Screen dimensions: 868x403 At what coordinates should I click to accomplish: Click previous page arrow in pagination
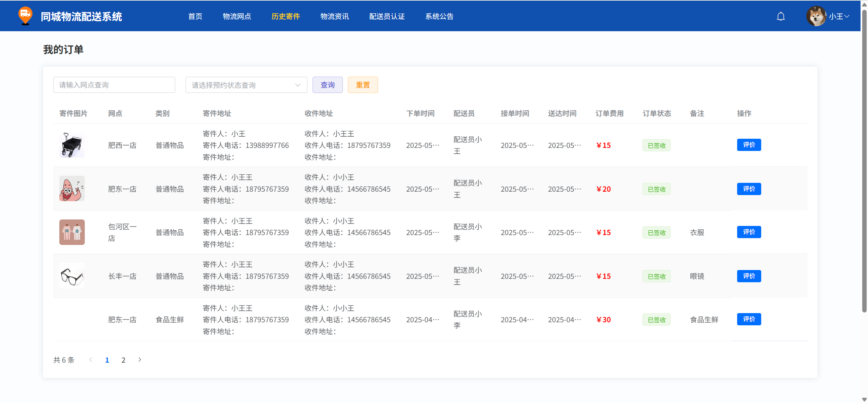(91, 360)
